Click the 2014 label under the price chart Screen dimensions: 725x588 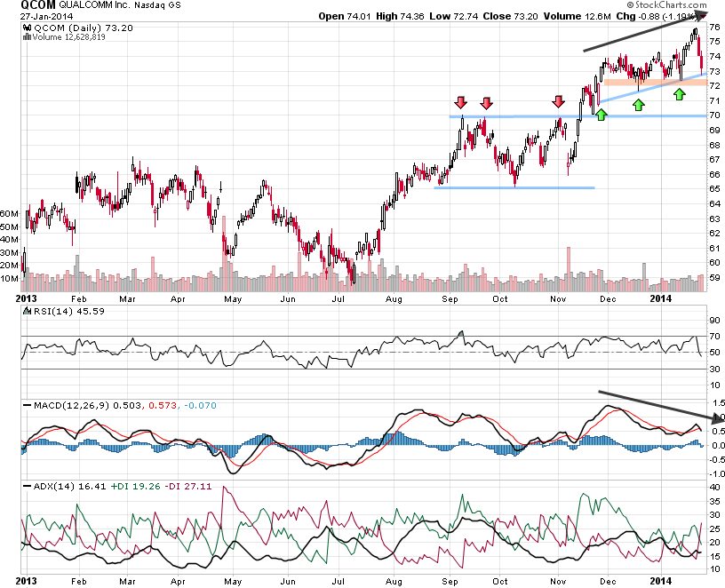click(x=661, y=299)
